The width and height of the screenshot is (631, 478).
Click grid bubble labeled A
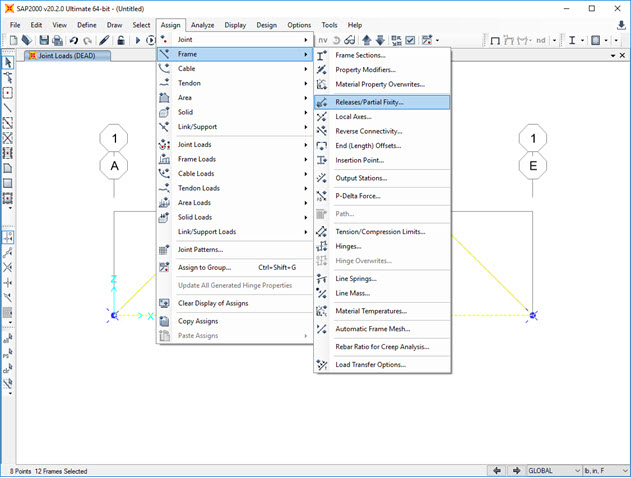pyautogui.click(x=114, y=165)
